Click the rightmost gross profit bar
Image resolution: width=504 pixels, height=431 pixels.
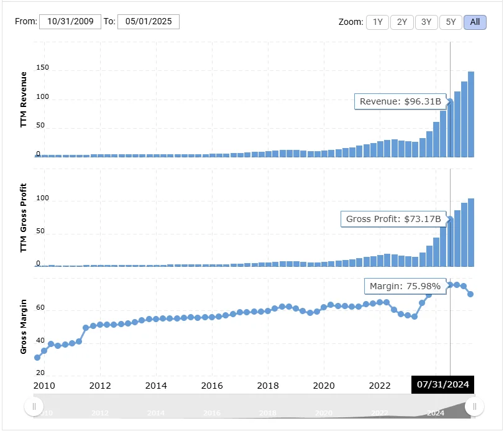pos(471,232)
